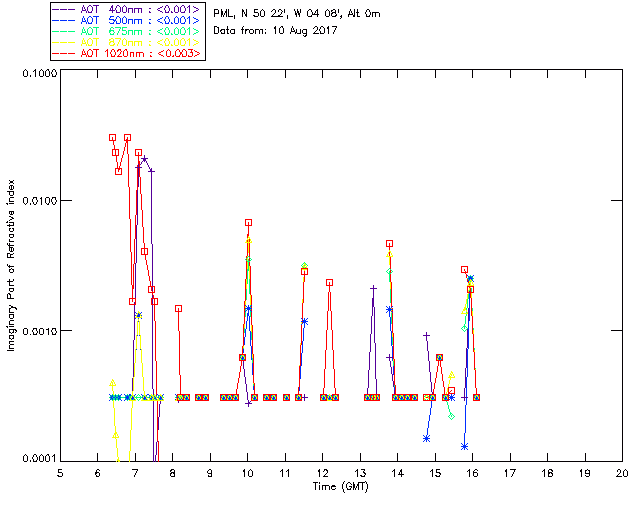Click the AOT 400nm legend entry

tap(126, 9)
